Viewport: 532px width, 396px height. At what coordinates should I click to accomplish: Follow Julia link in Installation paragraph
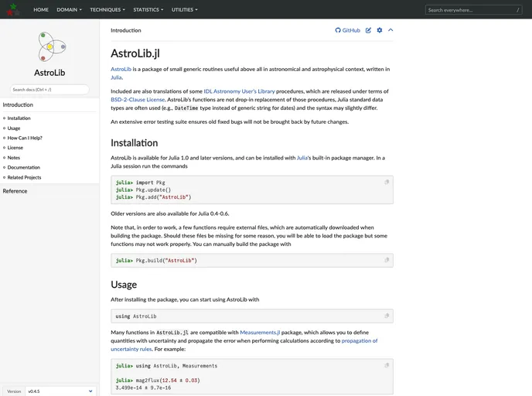coord(302,158)
